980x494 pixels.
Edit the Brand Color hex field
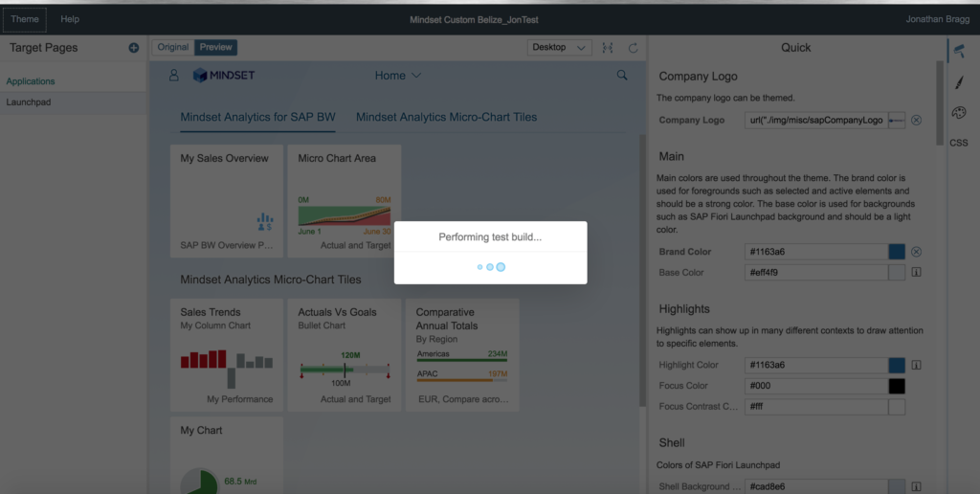(816, 252)
